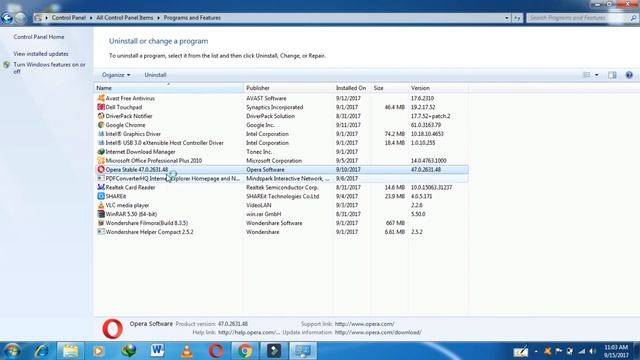This screenshot has height=360, width=640.
Task: Select the PDFConverterHQ Internet Explorer Homepage row
Action: (x=281, y=178)
